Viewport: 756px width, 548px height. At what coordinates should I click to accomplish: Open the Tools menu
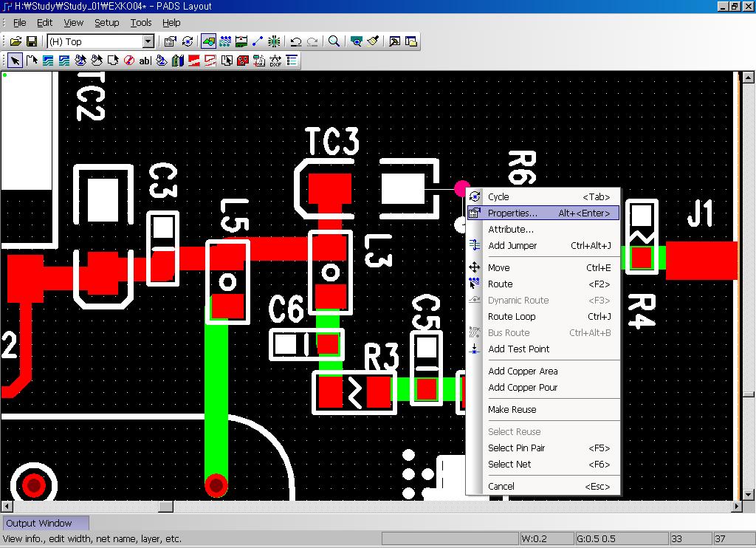pos(141,23)
